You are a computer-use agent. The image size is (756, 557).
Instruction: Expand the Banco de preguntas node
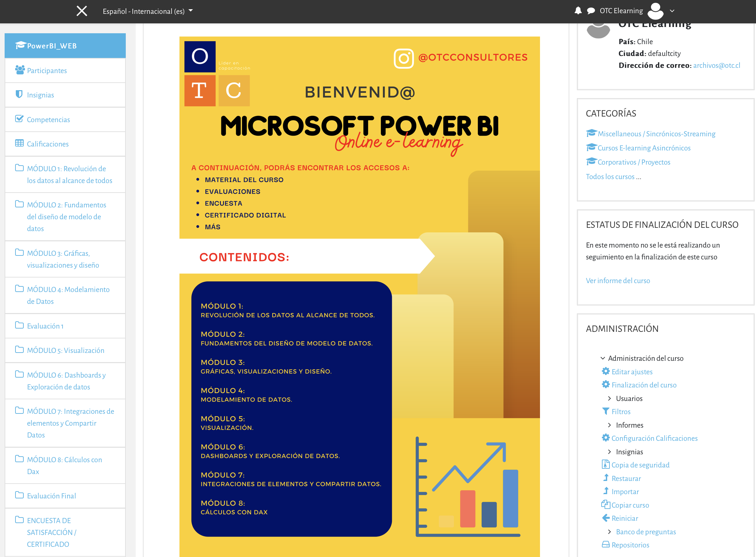click(609, 532)
